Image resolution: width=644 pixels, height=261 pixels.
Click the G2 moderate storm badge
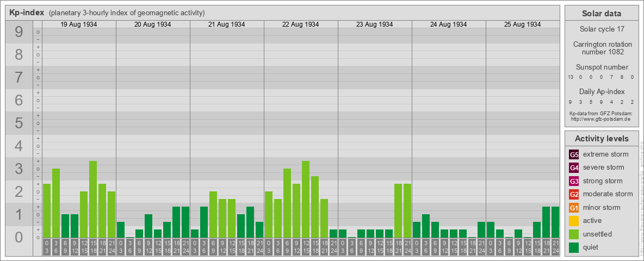(574, 194)
